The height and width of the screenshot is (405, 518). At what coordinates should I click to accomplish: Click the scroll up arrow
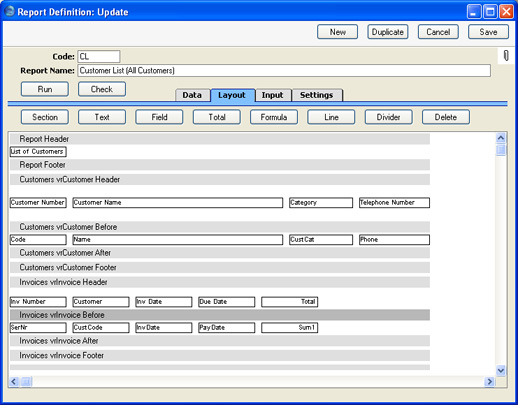point(501,138)
